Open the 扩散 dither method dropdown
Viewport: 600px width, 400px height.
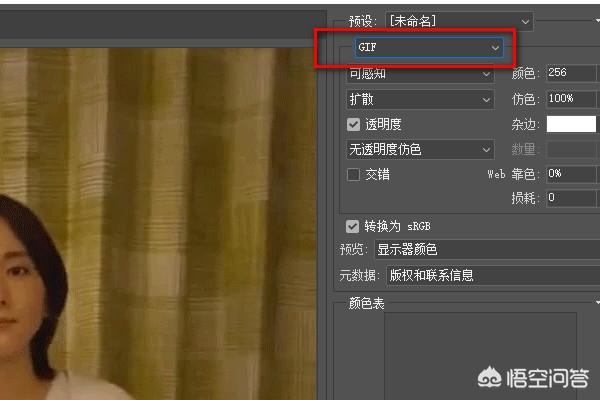420,100
